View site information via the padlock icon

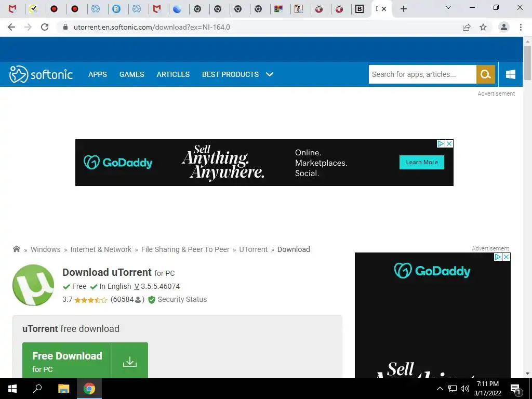pyautogui.click(x=65, y=27)
